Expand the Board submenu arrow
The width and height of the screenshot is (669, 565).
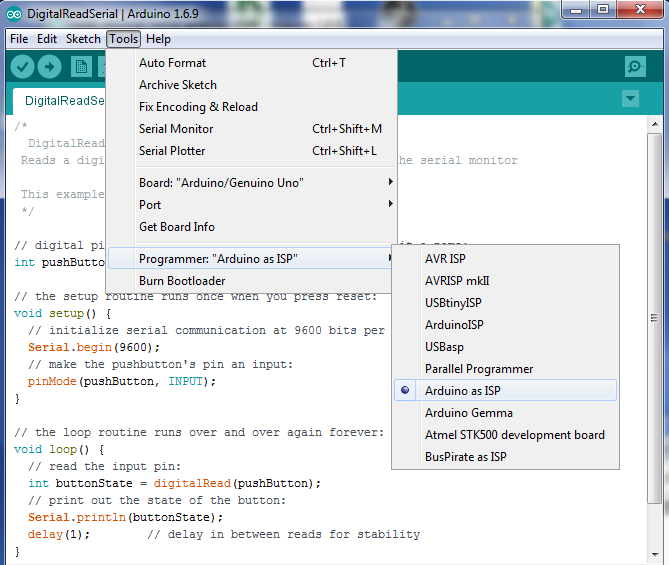390,182
